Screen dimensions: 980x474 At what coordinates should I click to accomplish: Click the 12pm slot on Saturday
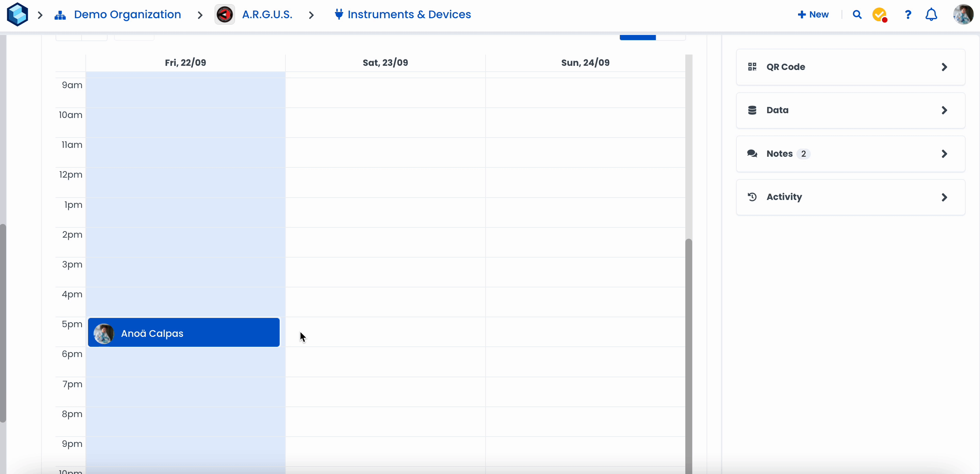click(385, 182)
